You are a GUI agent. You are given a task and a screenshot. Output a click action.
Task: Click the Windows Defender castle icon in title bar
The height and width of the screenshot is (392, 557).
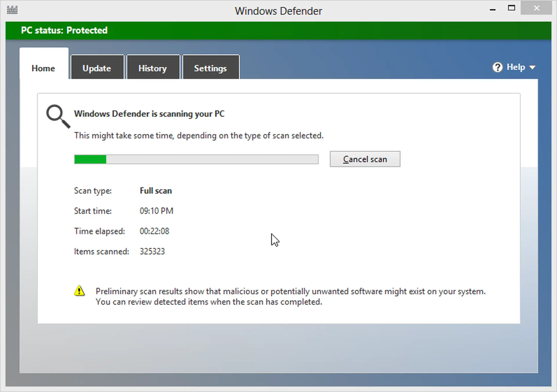coord(12,10)
